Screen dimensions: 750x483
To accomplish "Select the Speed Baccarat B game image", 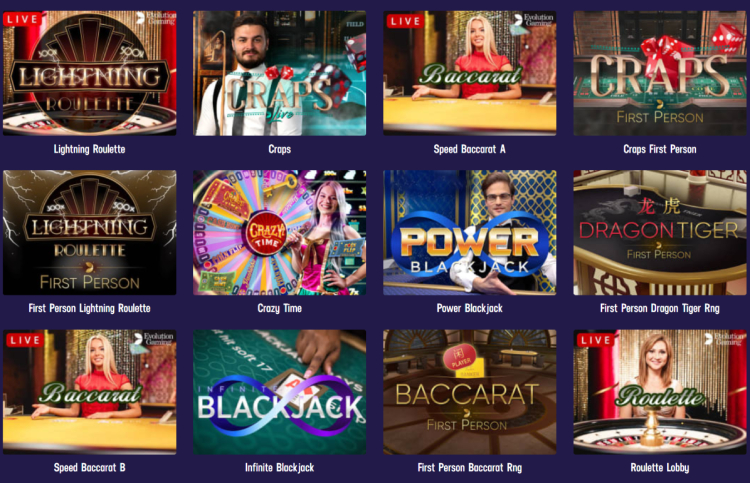I will pyautogui.click(x=89, y=392).
